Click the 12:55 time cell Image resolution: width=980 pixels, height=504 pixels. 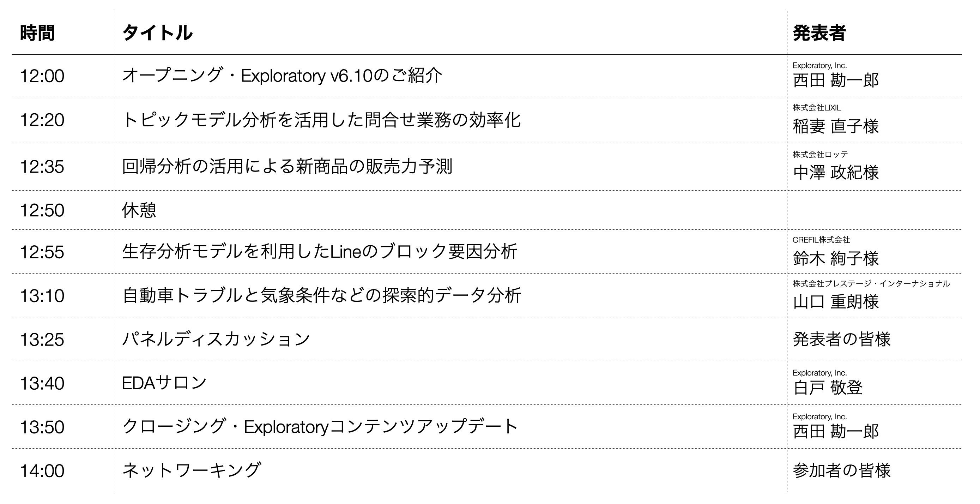pyautogui.click(x=42, y=252)
